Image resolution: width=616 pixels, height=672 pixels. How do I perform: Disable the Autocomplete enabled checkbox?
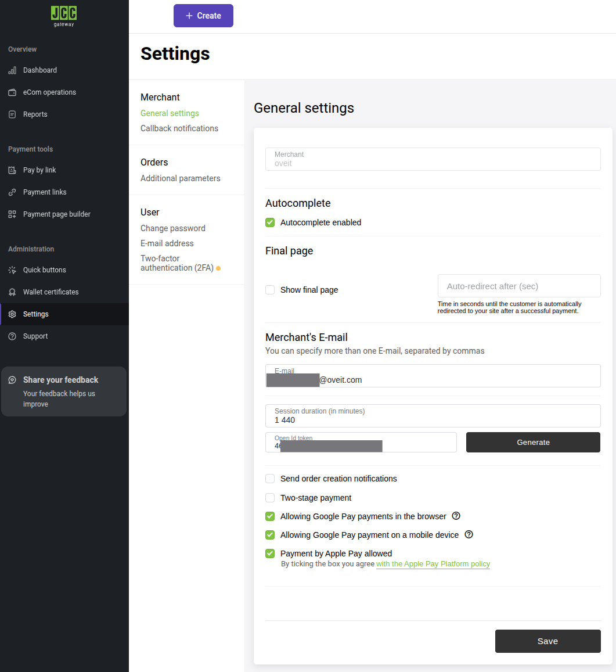270,222
